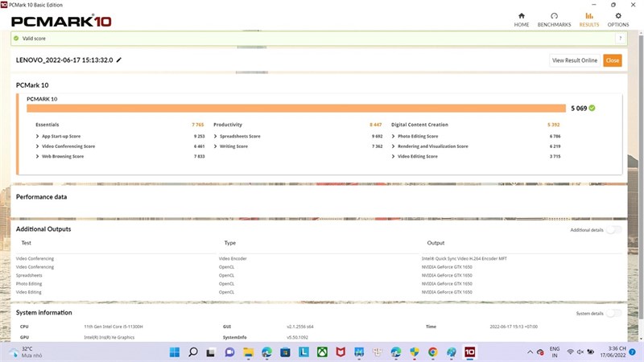This screenshot has height=362, width=644.
Task: Open Microsoft Store from taskbar
Action: pyautogui.click(x=285, y=352)
